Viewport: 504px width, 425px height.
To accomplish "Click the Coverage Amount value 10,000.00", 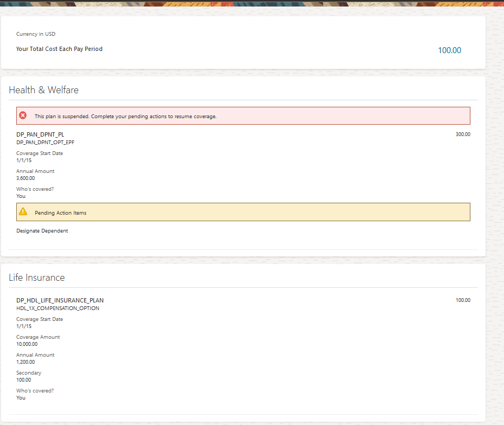I will click(x=27, y=344).
